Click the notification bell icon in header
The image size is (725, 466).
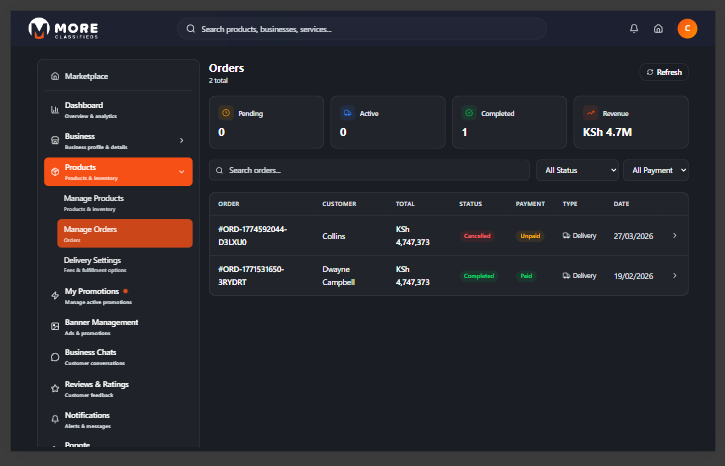[634, 29]
